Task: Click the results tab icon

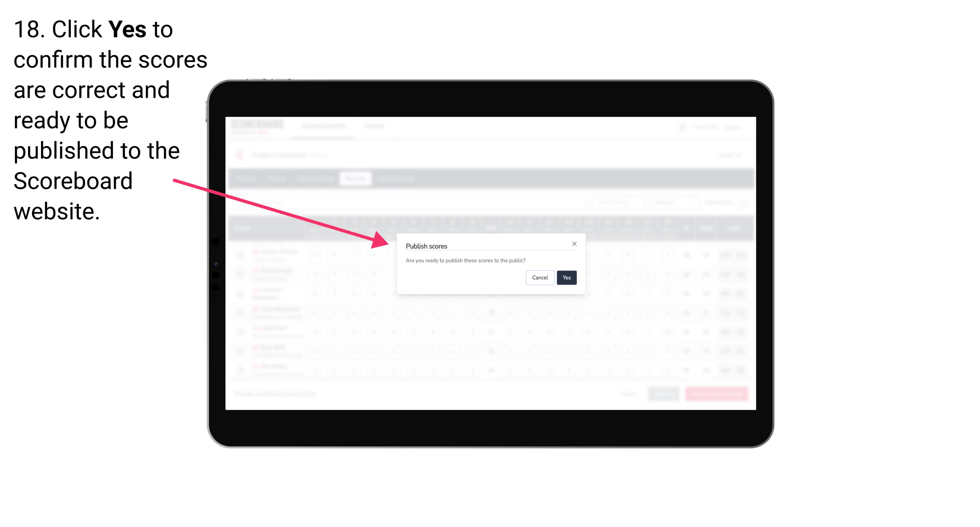Action: (356, 179)
